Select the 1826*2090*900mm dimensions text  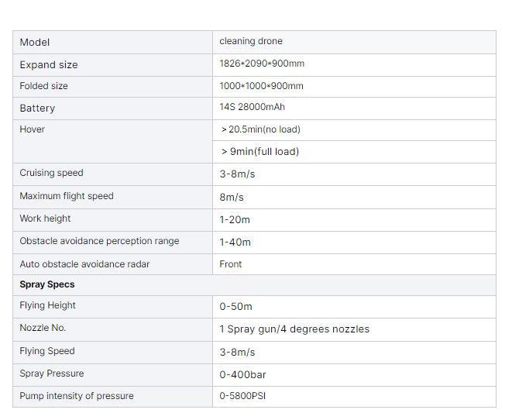tap(262, 64)
